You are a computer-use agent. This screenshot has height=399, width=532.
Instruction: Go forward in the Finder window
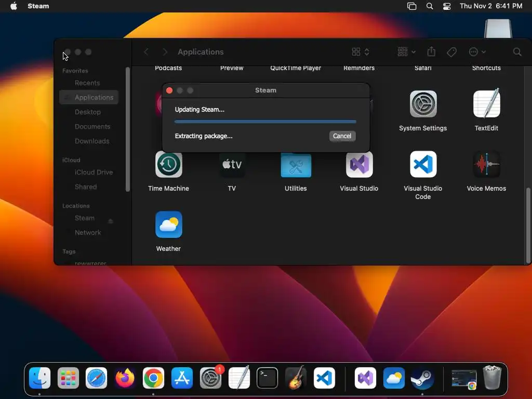(x=165, y=52)
